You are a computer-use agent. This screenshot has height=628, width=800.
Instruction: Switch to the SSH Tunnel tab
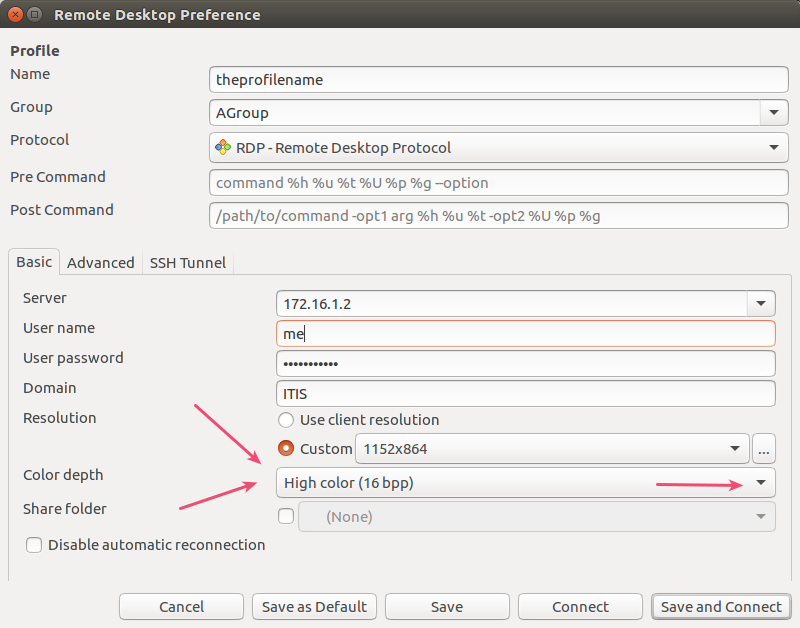pos(188,262)
